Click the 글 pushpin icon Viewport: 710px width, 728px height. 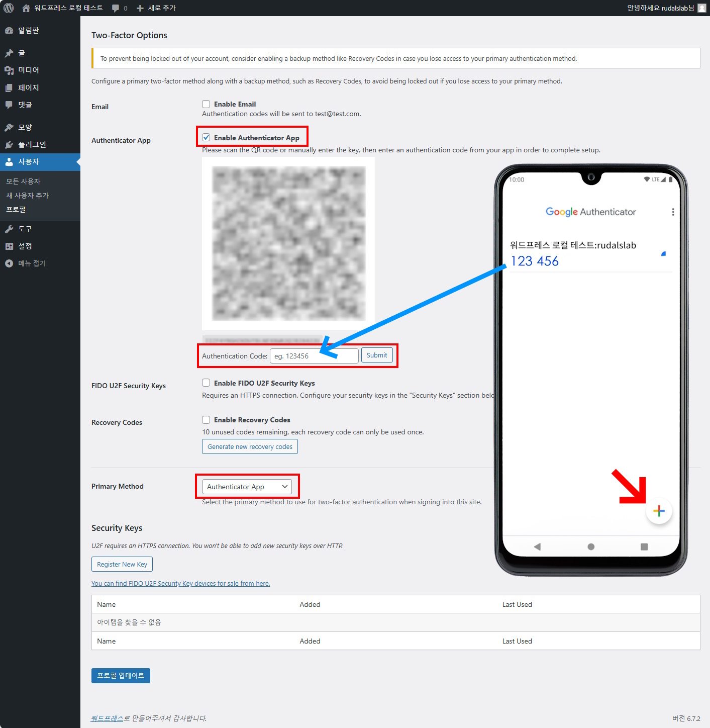tap(9, 53)
